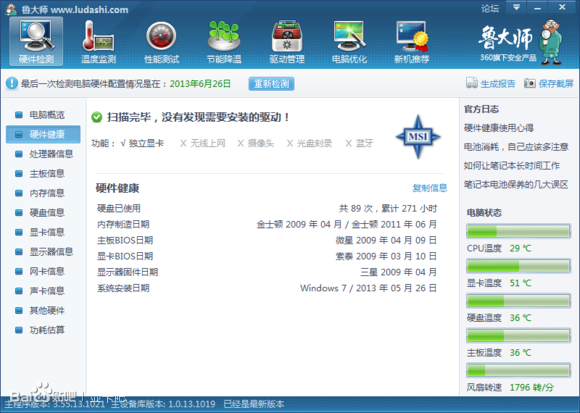Open 电池消耗，自己应该多注意 article
The width and height of the screenshot is (580, 413).
[x=516, y=147]
